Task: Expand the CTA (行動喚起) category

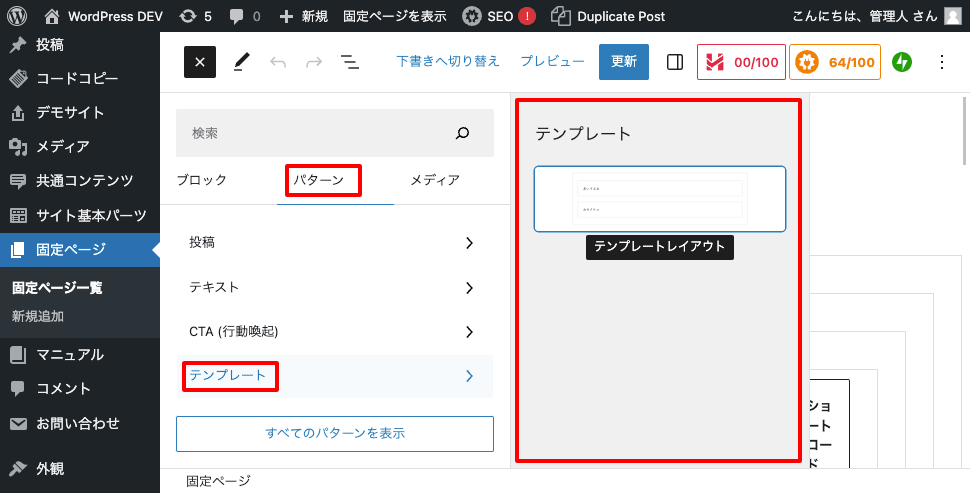Action: (334, 331)
